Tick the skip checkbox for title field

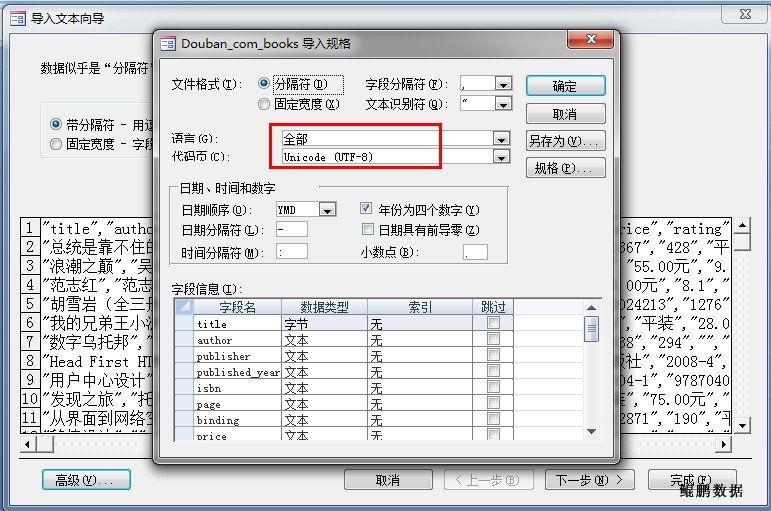tap(493, 323)
